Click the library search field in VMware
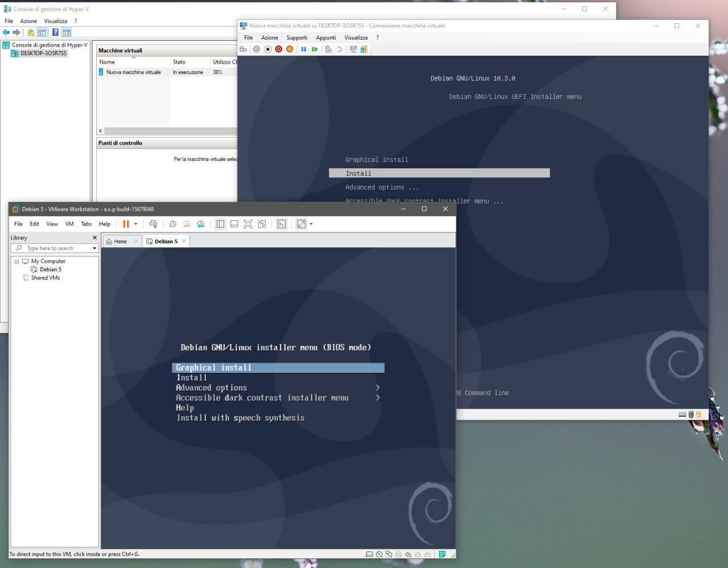Viewport: 728px width, 568px height. point(55,248)
